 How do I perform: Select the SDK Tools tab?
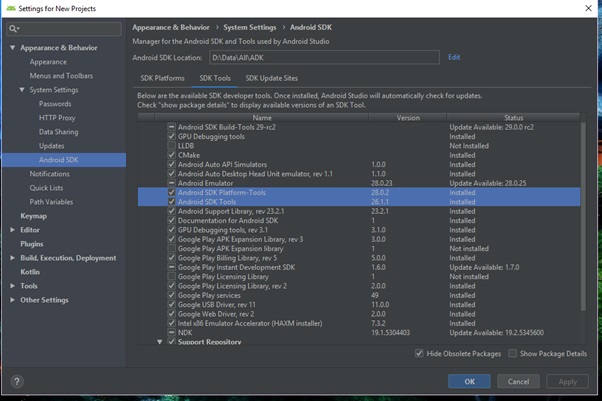coord(215,78)
